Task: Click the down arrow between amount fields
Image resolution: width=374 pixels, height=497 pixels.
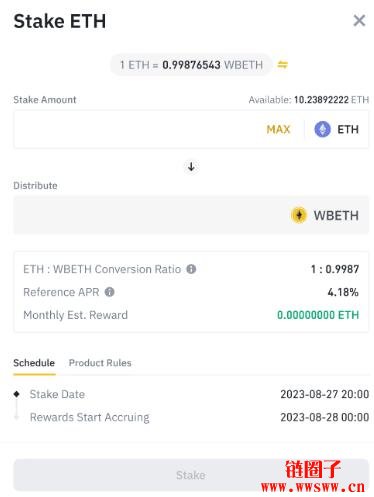Action: pos(191,167)
